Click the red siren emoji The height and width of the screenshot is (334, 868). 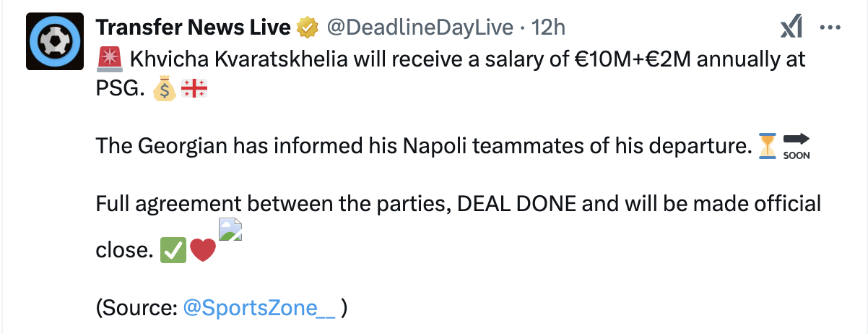tap(109, 59)
